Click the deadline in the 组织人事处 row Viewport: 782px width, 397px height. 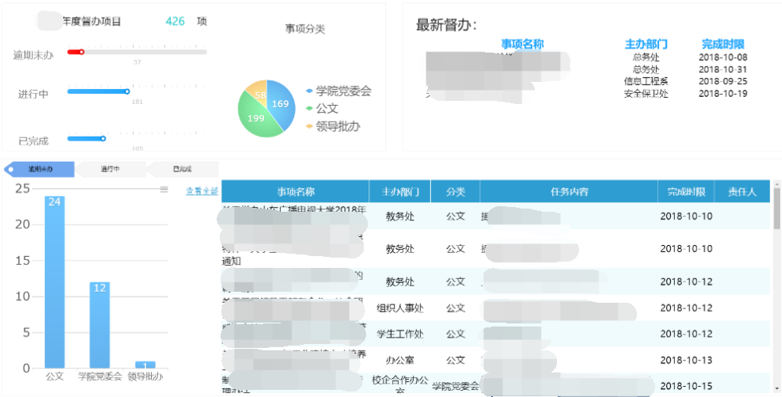[x=686, y=308]
